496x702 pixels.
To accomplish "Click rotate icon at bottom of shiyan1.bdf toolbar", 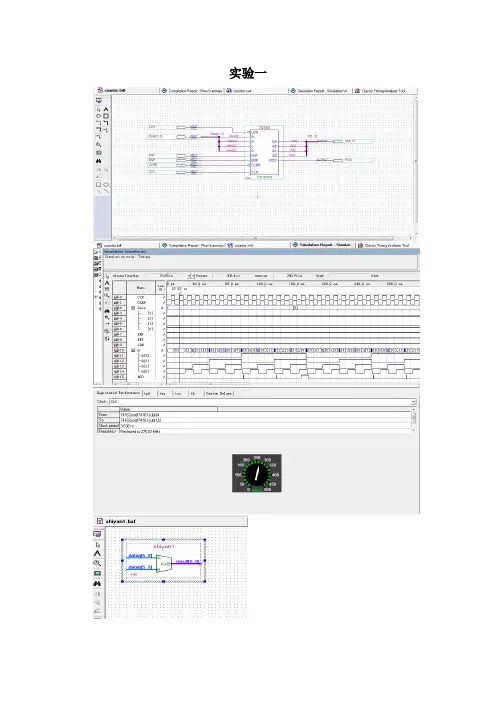I will coord(97,611).
